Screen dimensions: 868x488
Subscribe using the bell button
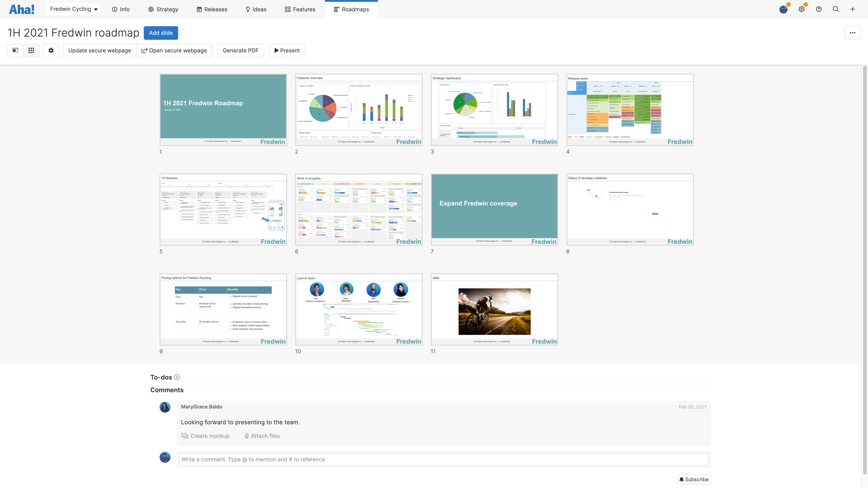(x=694, y=479)
